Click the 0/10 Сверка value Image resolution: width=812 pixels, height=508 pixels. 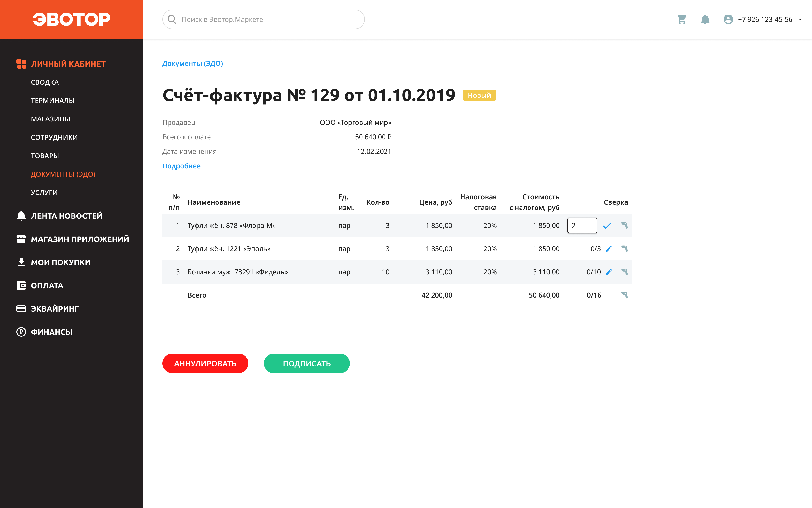pyautogui.click(x=594, y=272)
